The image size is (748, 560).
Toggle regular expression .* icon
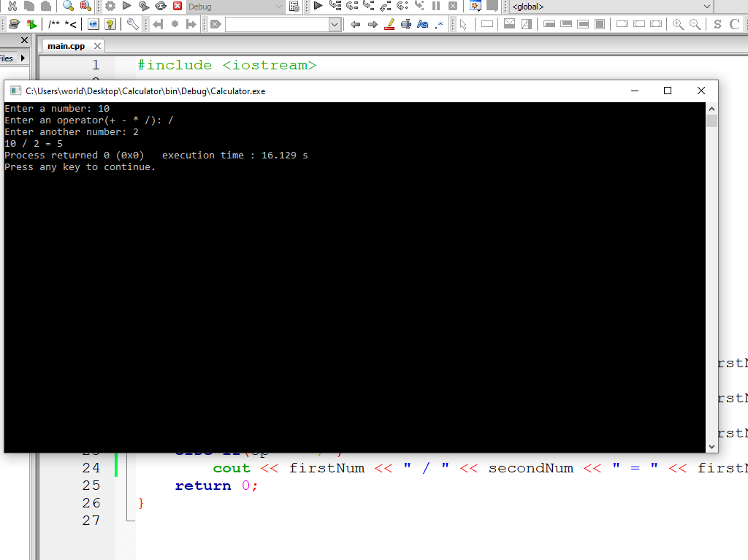point(439,24)
